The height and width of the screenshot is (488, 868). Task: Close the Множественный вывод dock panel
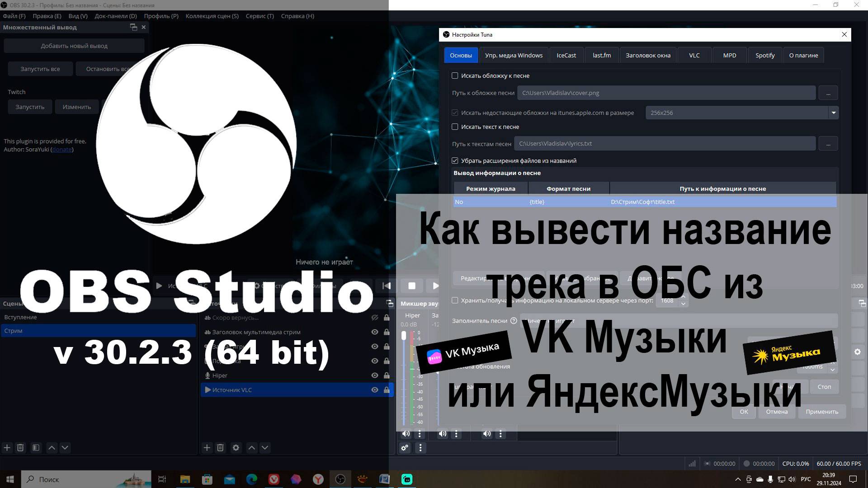point(144,27)
